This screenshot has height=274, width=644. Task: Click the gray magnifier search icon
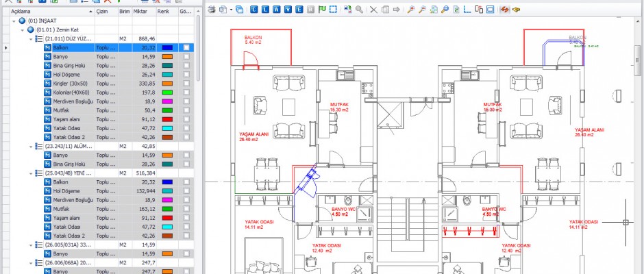click(x=359, y=10)
